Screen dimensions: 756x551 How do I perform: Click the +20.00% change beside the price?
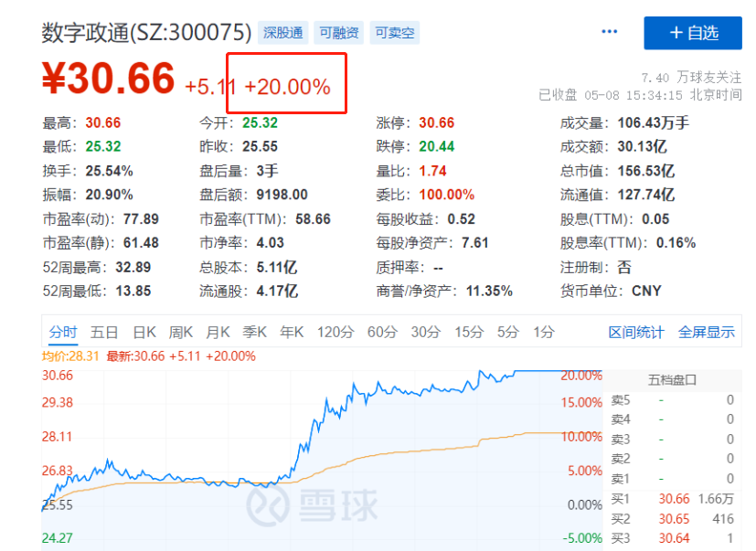287,87
